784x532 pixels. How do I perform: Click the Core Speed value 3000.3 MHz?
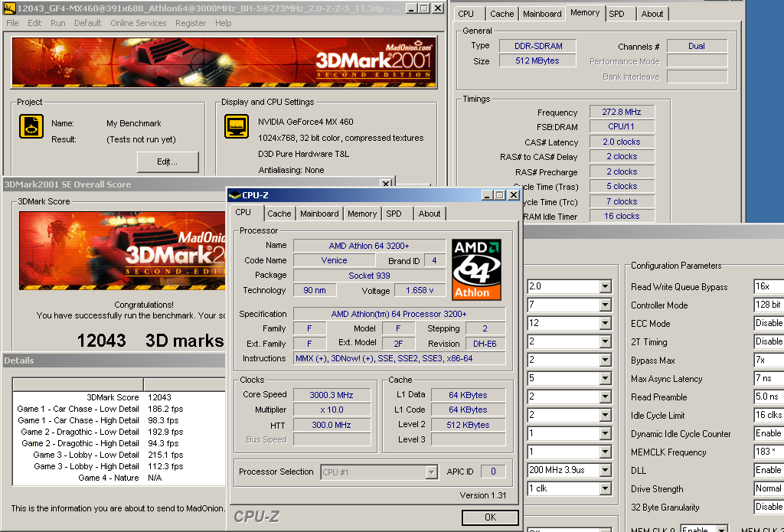point(332,395)
